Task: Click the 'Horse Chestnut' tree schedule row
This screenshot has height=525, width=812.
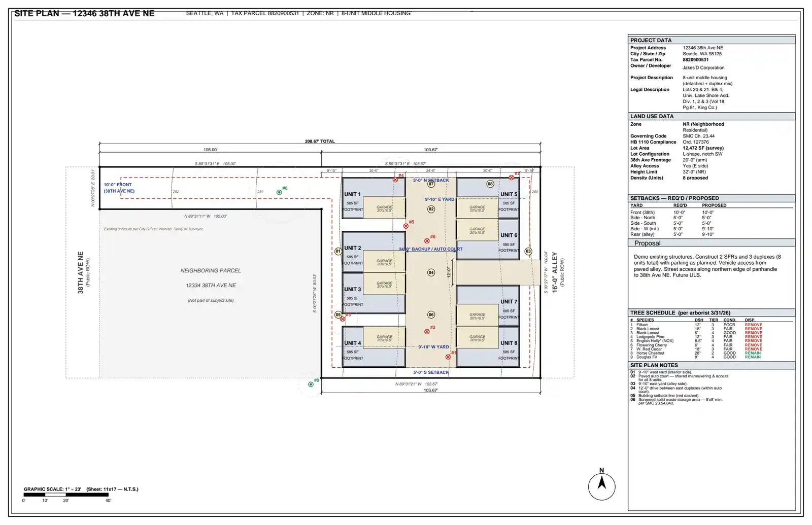Action: tap(696, 353)
